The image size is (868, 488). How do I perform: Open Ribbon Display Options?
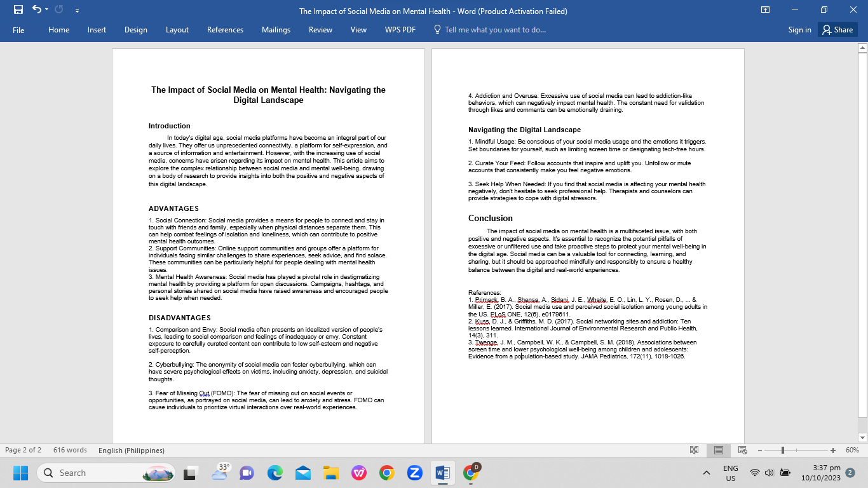[766, 10]
